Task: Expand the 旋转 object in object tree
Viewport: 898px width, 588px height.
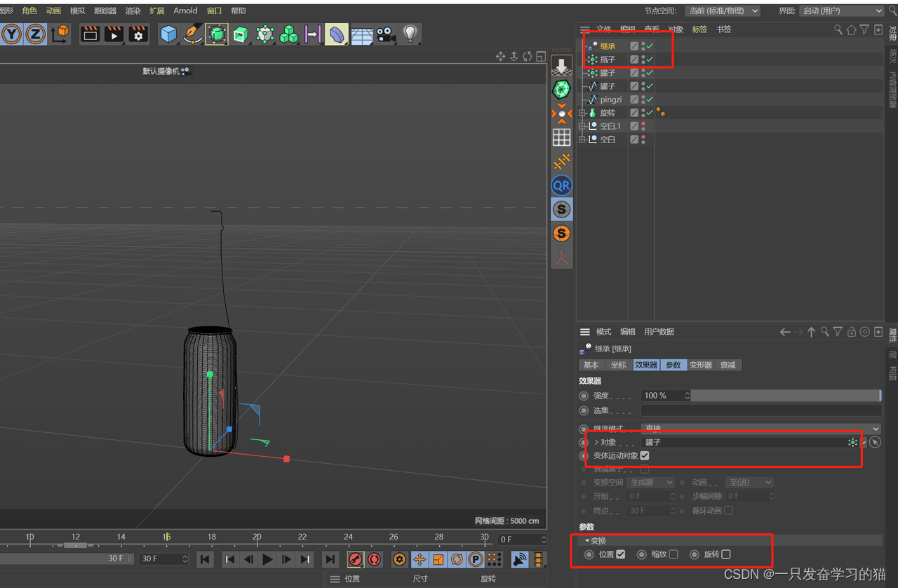Action: coord(582,113)
